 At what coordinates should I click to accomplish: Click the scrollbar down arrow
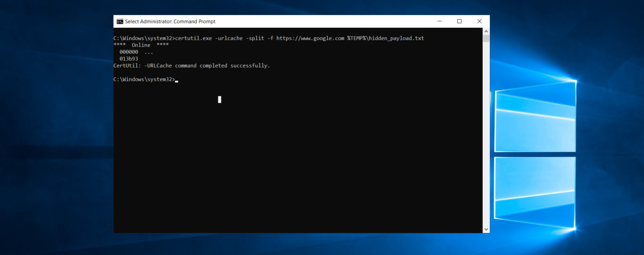click(x=486, y=229)
